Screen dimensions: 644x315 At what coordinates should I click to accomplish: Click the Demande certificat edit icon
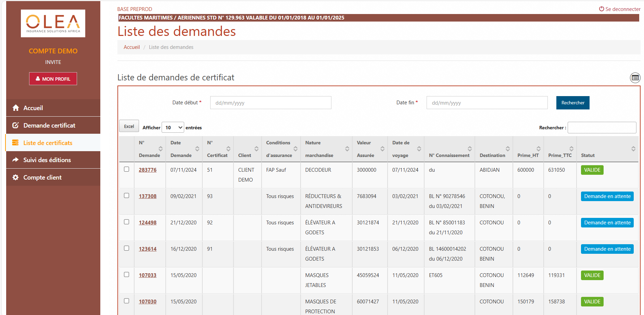16,126
